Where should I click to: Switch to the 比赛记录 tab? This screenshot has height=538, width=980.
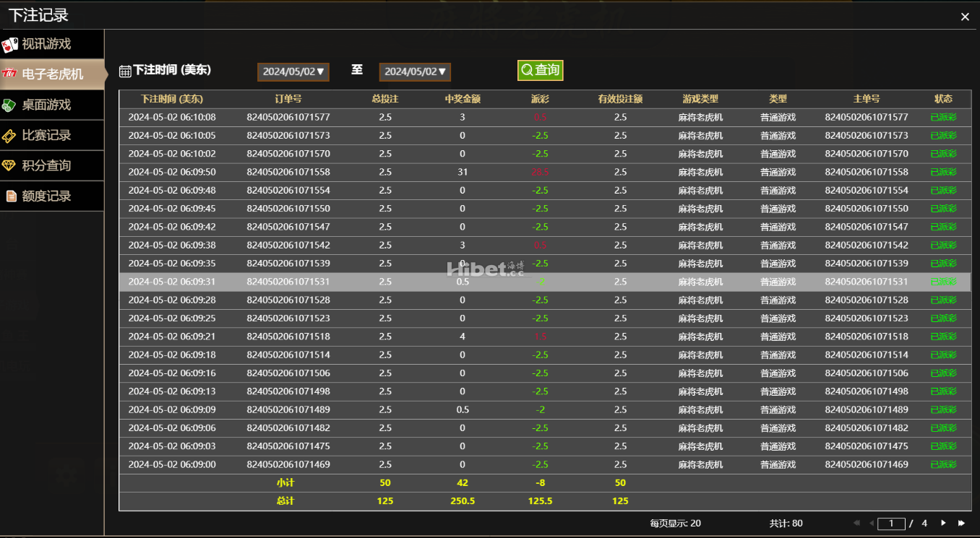coord(52,135)
